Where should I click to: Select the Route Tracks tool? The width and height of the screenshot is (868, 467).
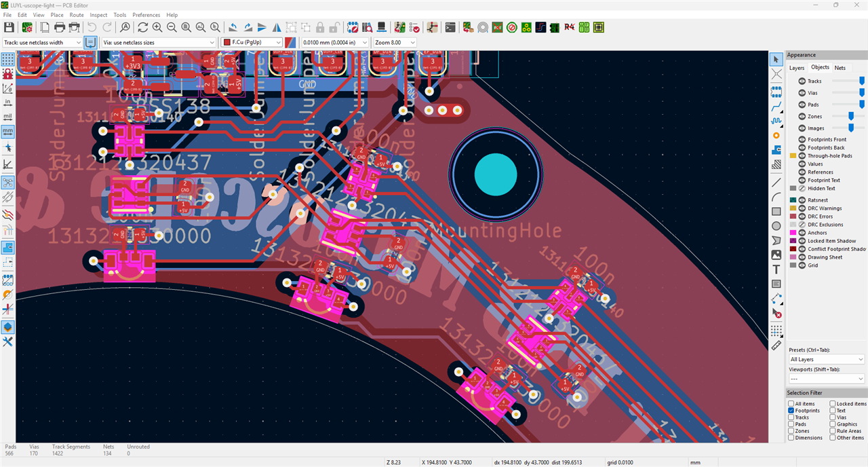point(776,107)
